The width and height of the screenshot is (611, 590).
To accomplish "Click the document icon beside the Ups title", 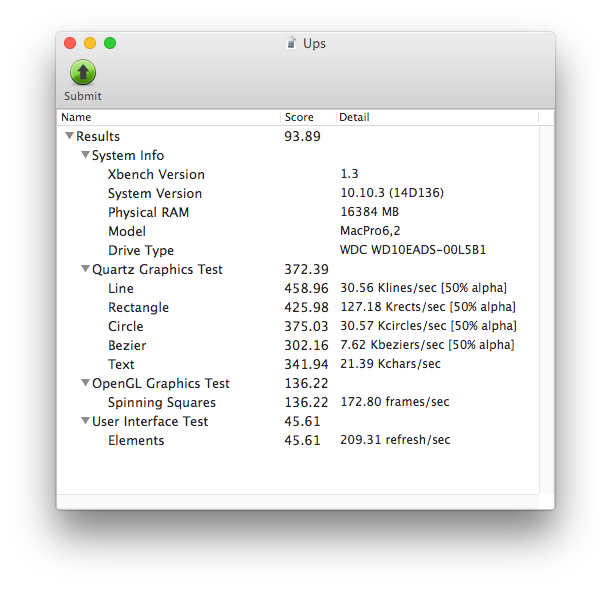I will click(291, 43).
